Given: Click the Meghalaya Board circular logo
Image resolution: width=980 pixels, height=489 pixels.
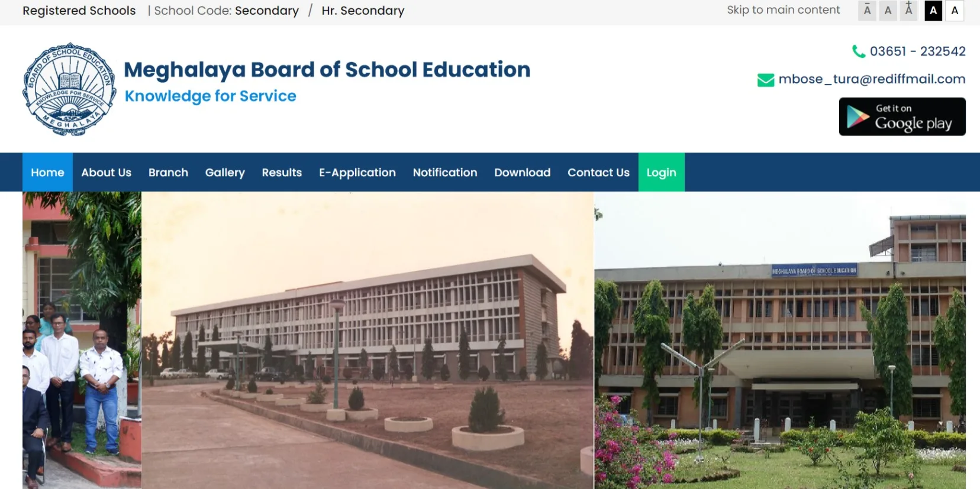Looking at the screenshot, I should [x=70, y=89].
